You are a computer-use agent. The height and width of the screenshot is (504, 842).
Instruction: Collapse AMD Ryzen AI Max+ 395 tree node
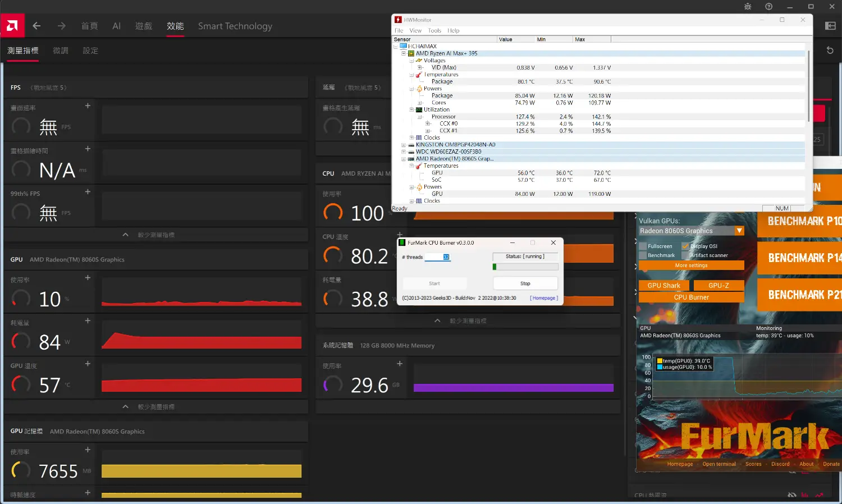(403, 53)
